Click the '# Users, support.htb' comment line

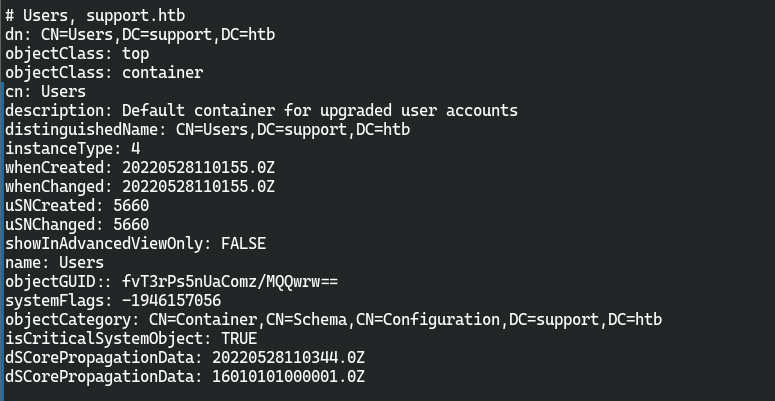click(x=95, y=16)
